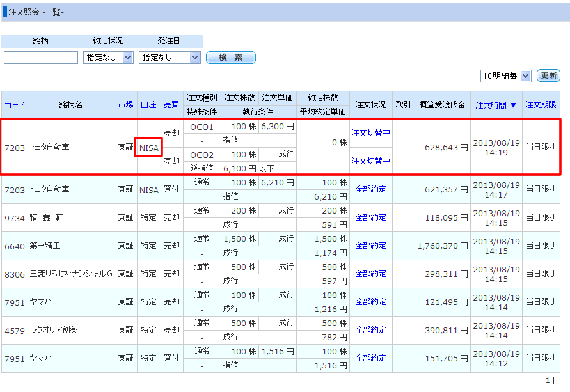Open the 約定状況 dropdown
This screenshot has width=570, height=392.
tap(108, 58)
